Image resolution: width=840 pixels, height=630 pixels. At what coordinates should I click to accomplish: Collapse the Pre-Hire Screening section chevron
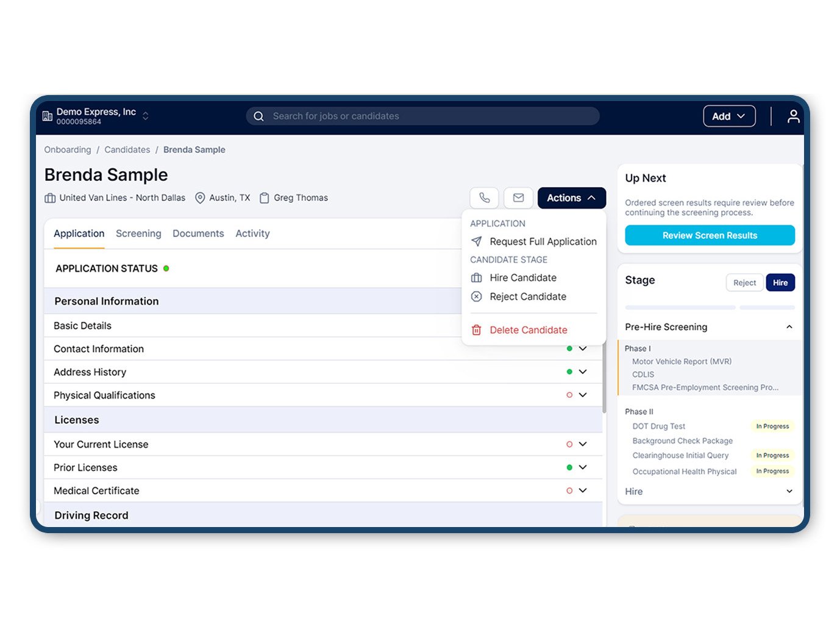click(x=789, y=327)
